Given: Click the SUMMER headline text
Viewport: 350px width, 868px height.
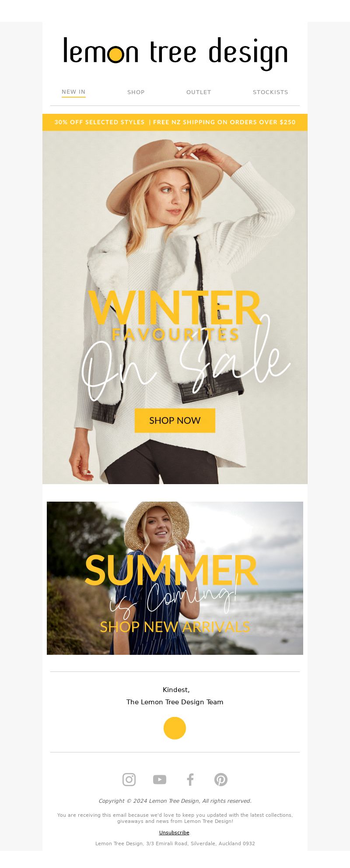Looking at the screenshot, I should [171, 570].
